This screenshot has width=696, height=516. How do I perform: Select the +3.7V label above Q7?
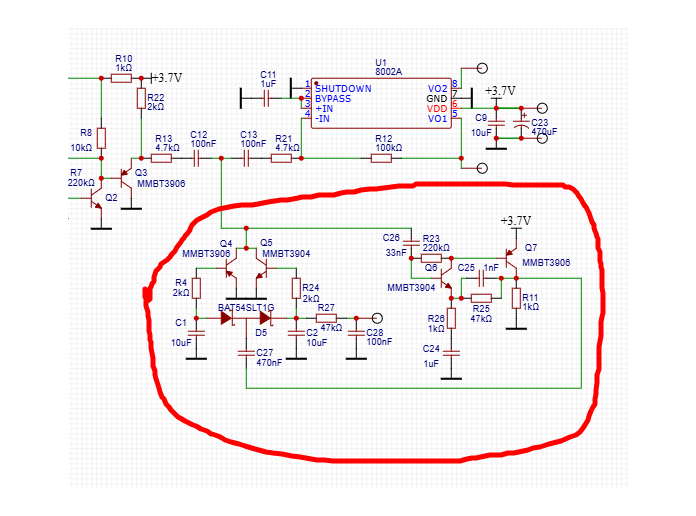click(516, 221)
